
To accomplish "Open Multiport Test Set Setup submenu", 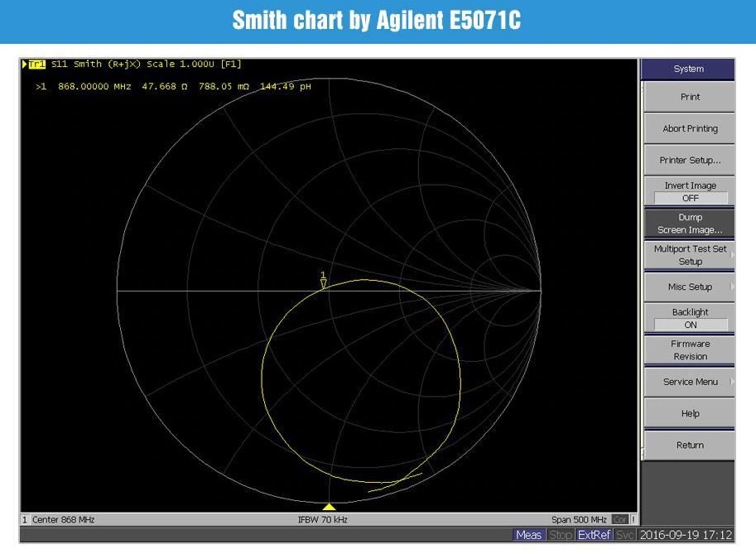I will [x=690, y=255].
